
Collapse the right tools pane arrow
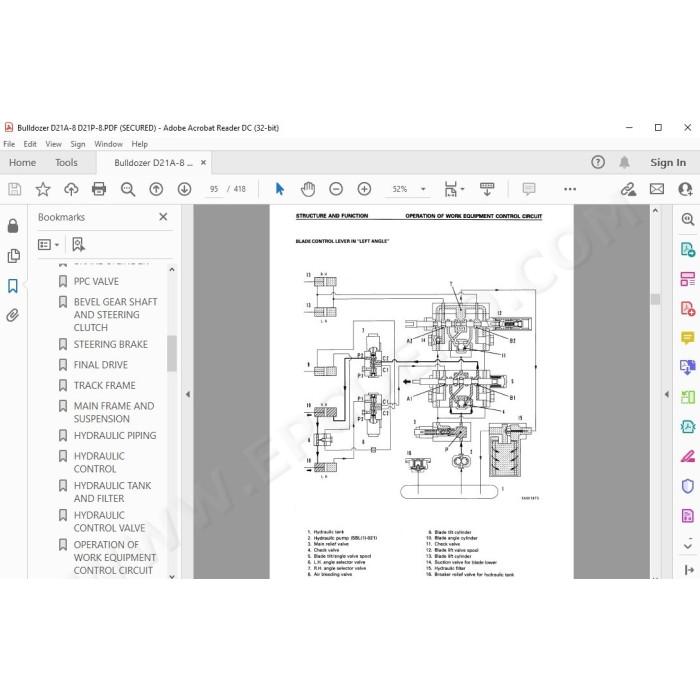click(667, 394)
